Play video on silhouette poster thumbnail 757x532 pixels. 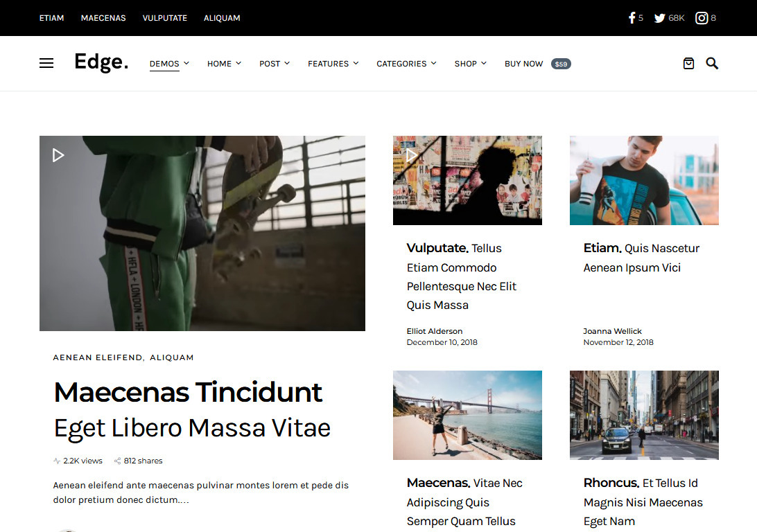(x=411, y=155)
